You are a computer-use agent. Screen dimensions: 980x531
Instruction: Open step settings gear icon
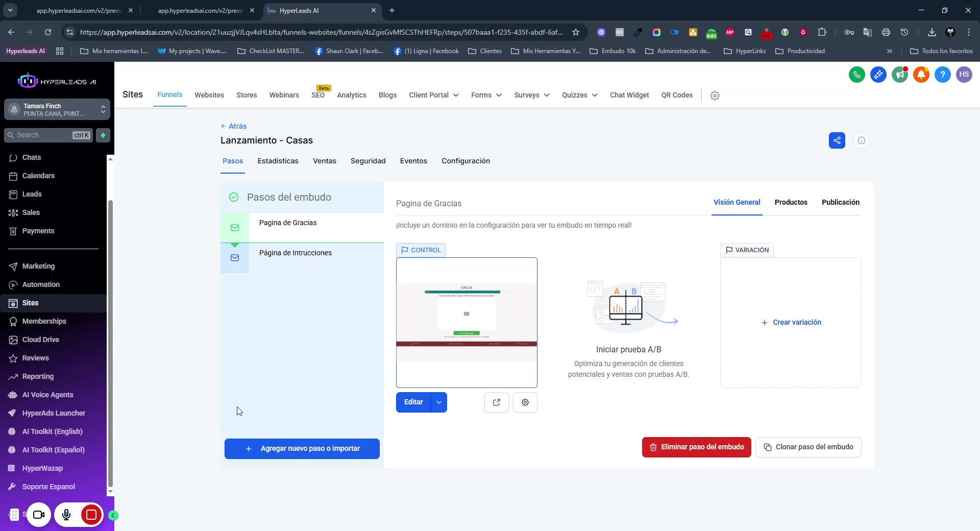525,402
